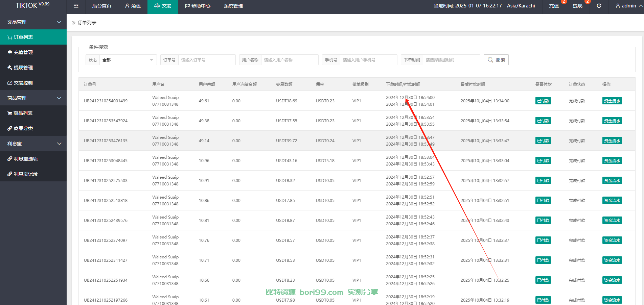Click 资金流水 for order UB2412310253476135
The image size is (644, 305).
tap(612, 141)
